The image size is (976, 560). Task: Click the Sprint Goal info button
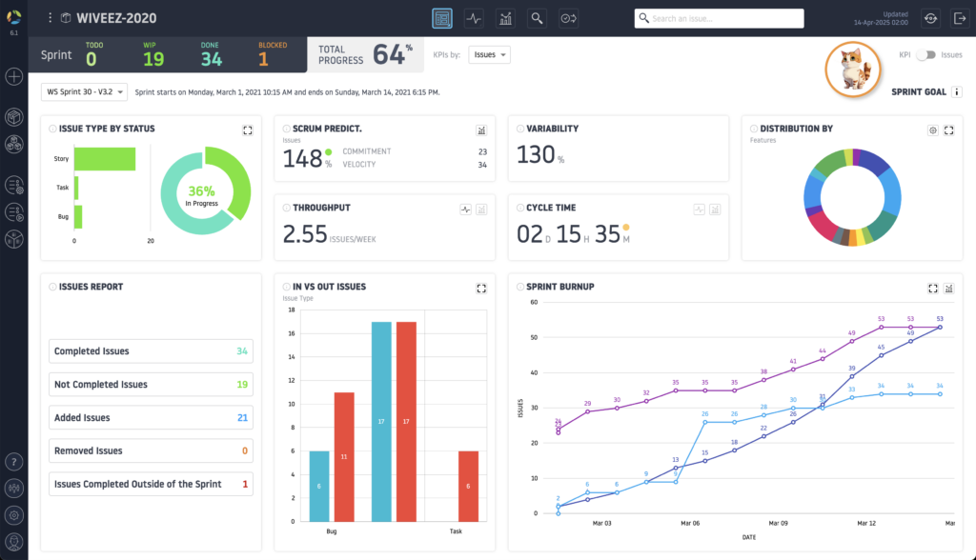coord(957,92)
